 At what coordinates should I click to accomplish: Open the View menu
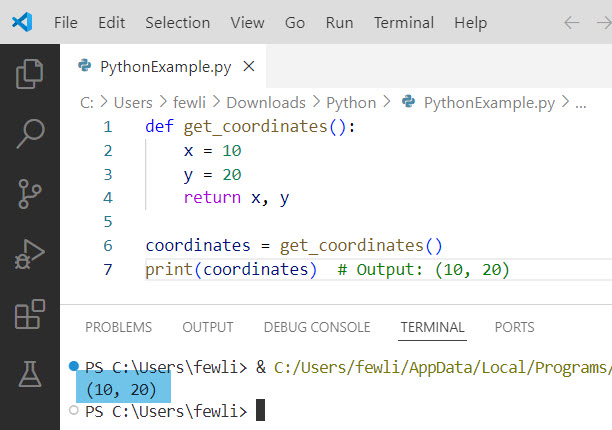pos(247,23)
